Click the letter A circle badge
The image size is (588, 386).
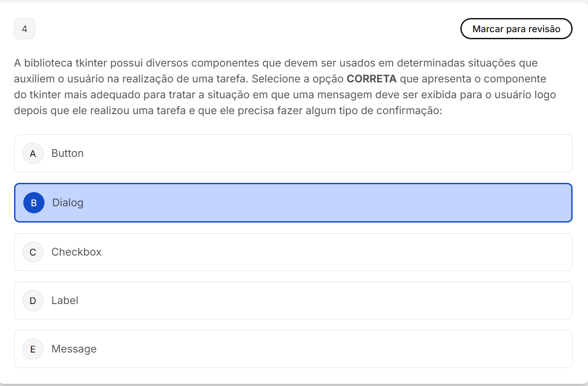click(x=33, y=153)
